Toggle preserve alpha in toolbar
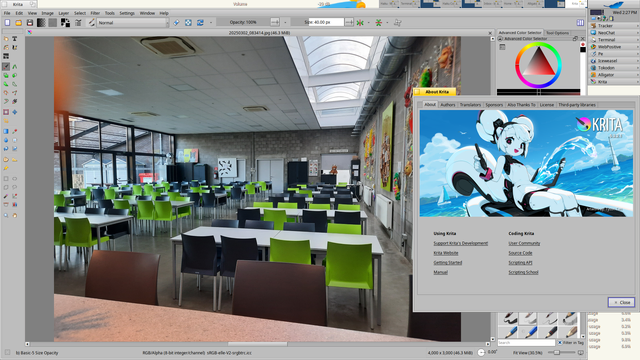The width and height of the screenshot is (640, 360). (188, 23)
